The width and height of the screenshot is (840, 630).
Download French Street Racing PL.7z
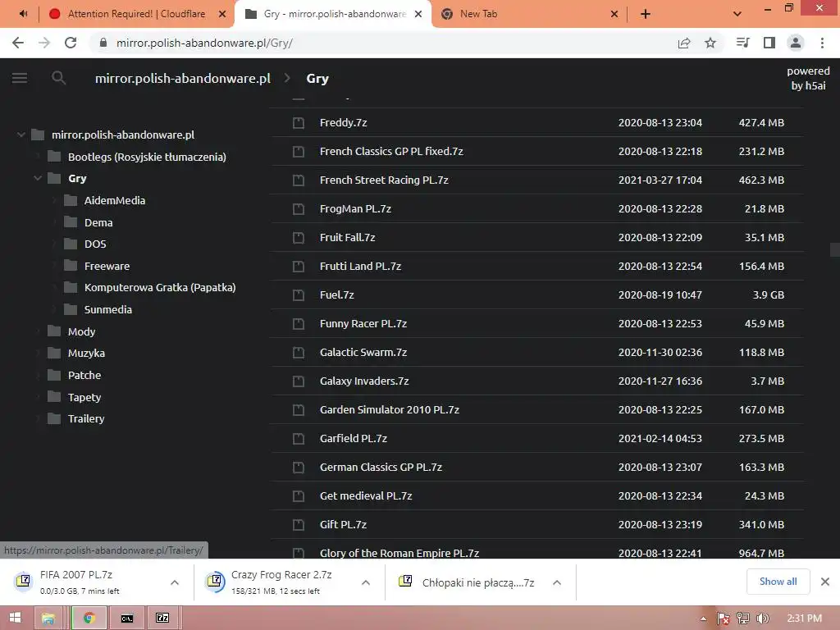click(x=384, y=180)
